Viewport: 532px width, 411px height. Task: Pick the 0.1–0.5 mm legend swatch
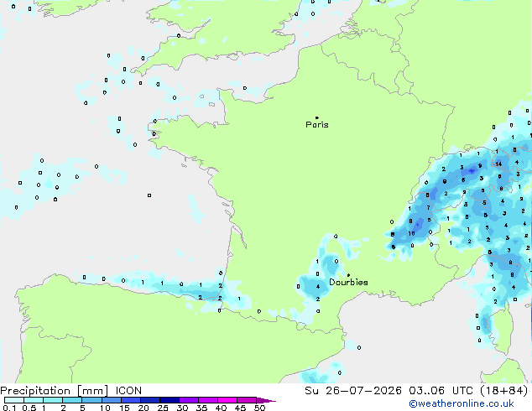pos(14,400)
